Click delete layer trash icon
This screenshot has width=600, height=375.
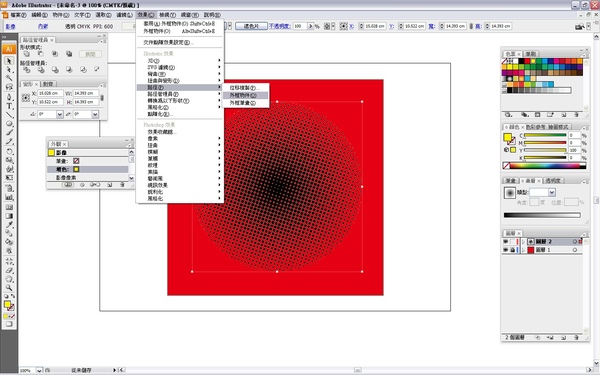576,338
